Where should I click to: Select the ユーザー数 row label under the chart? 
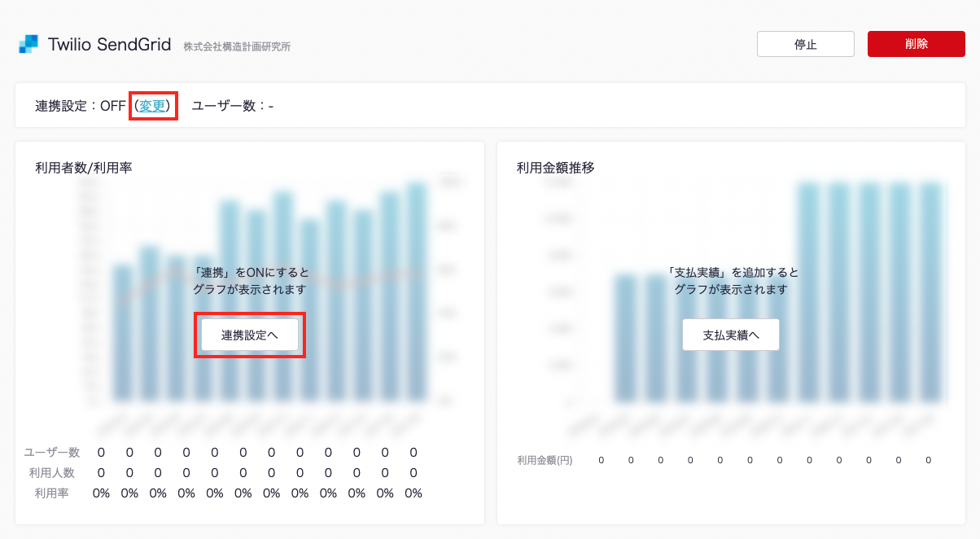(x=52, y=453)
